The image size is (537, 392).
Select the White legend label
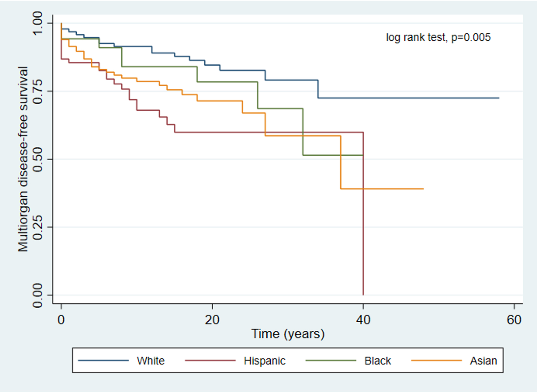pos(151,361)
